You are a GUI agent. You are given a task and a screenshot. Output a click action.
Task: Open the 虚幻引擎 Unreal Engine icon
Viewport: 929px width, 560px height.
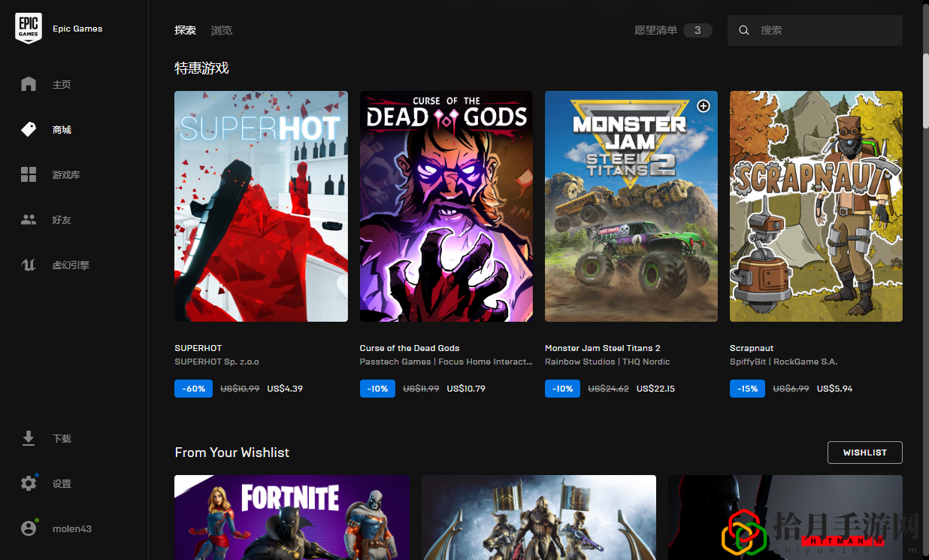29,265
